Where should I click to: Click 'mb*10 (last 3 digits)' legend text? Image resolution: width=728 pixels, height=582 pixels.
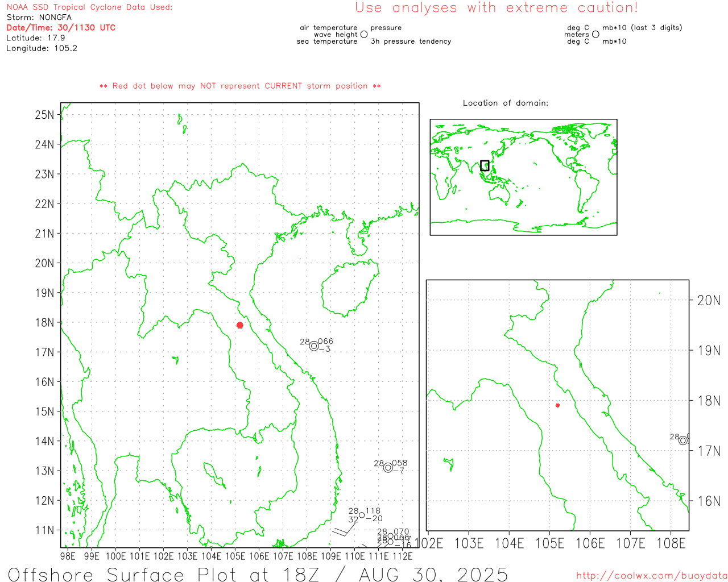click(x=642, y=27)
